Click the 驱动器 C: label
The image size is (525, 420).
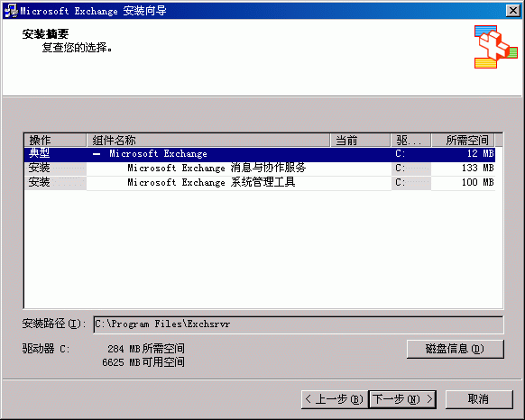46,349
